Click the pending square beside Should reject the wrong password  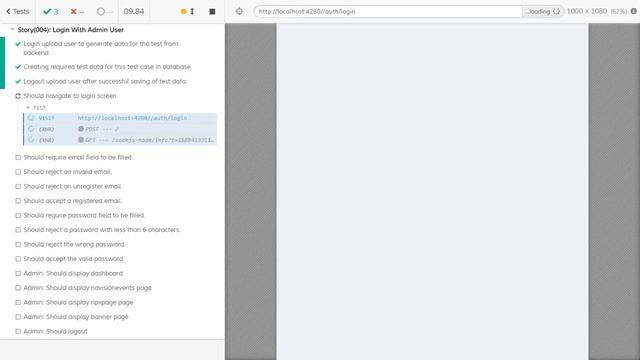click(x=18, y=244)
